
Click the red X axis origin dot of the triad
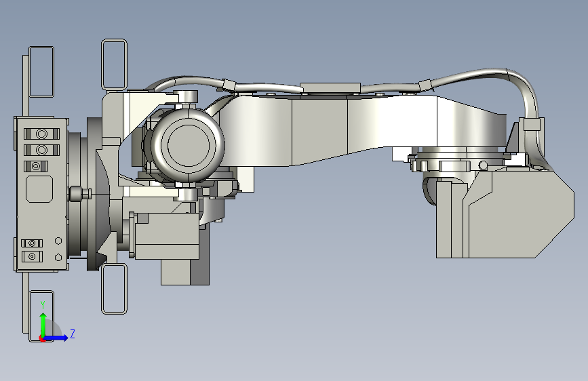pyautogui.click(x=41, y=338)
